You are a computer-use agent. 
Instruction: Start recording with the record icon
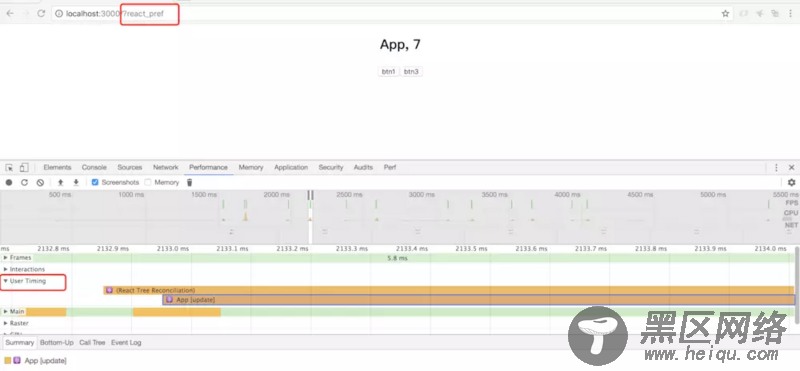click(x=9, y=182)
